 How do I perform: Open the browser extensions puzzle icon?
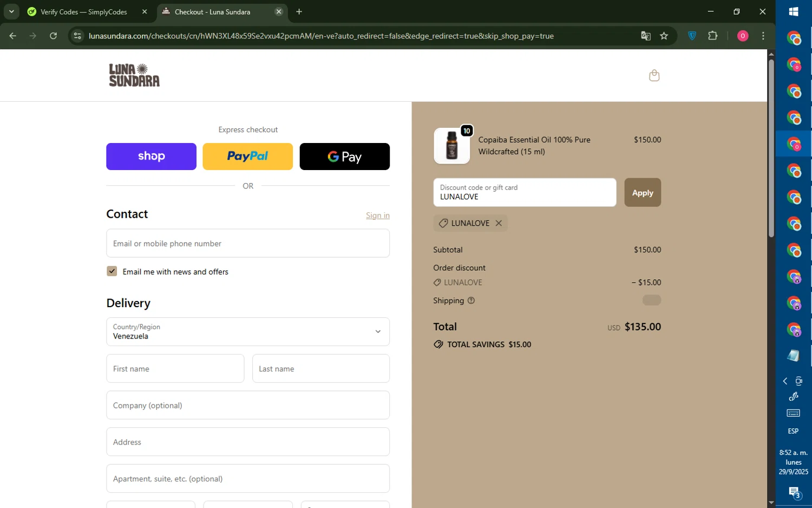pos(713,36)
